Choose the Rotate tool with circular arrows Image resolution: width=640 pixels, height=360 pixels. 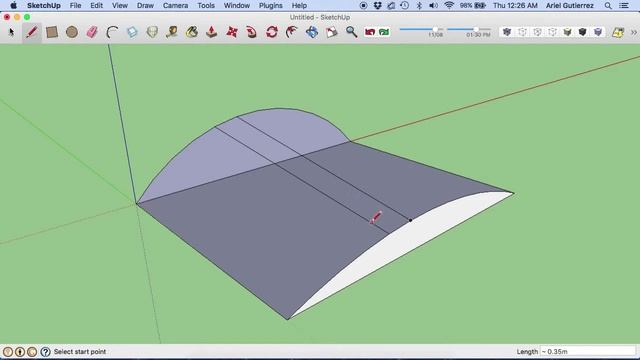point(272,32)
